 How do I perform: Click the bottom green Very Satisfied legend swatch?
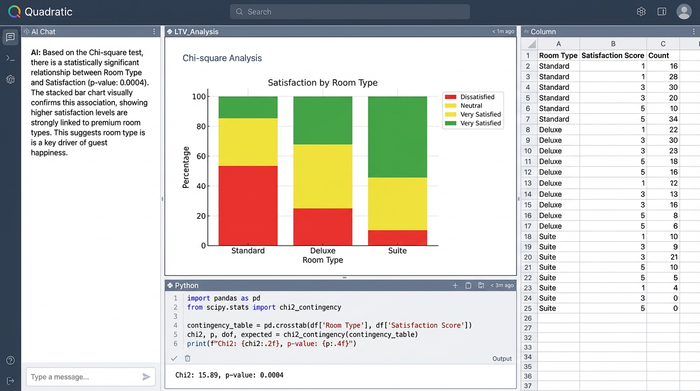(450, 123)
